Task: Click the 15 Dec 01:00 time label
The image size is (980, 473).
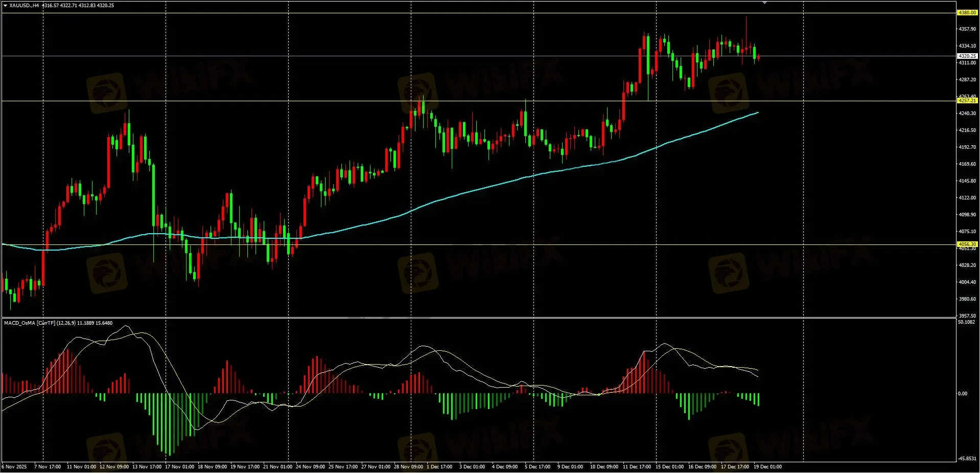Action: pos(670,467)
